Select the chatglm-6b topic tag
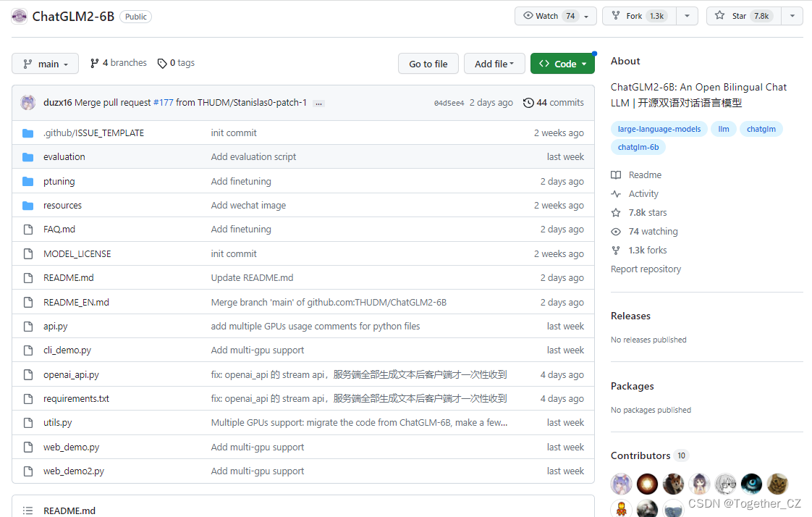This screenshot has height=517, width=812. 638,148
